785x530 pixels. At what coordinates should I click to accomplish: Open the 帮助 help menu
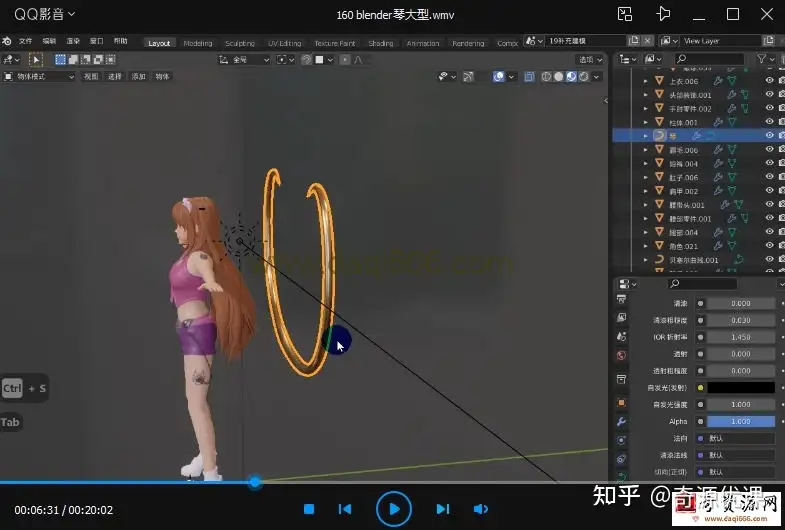(120, 41)
